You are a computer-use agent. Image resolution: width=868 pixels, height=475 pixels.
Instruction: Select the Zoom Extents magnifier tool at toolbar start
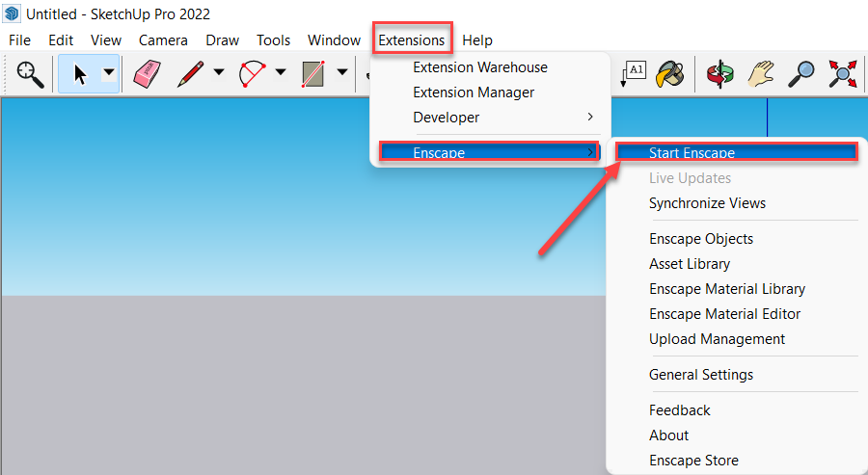coord(30,73)
